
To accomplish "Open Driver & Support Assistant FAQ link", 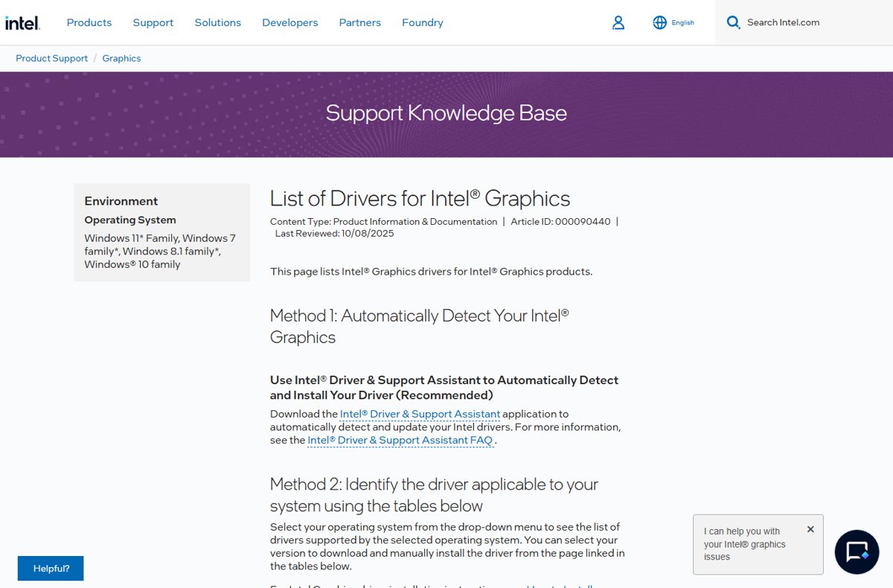I will click(400, 440).
